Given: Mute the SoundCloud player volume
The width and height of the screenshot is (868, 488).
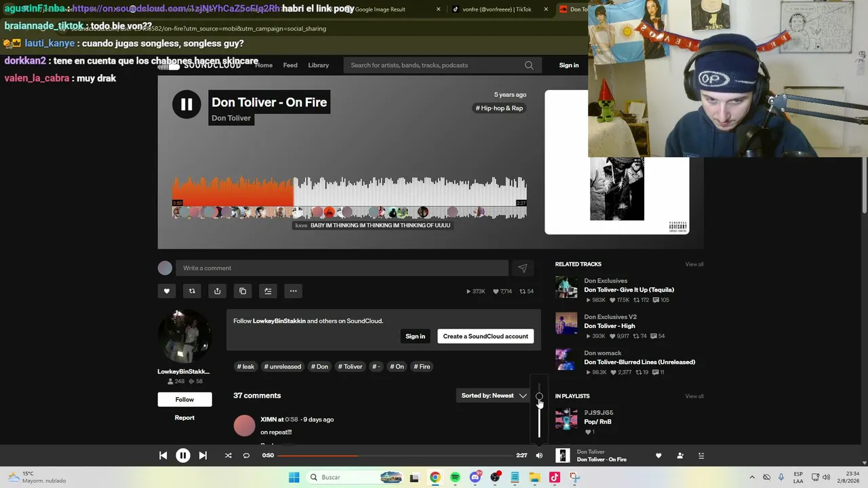Looking at the screenshot, I should coord(539,455).
